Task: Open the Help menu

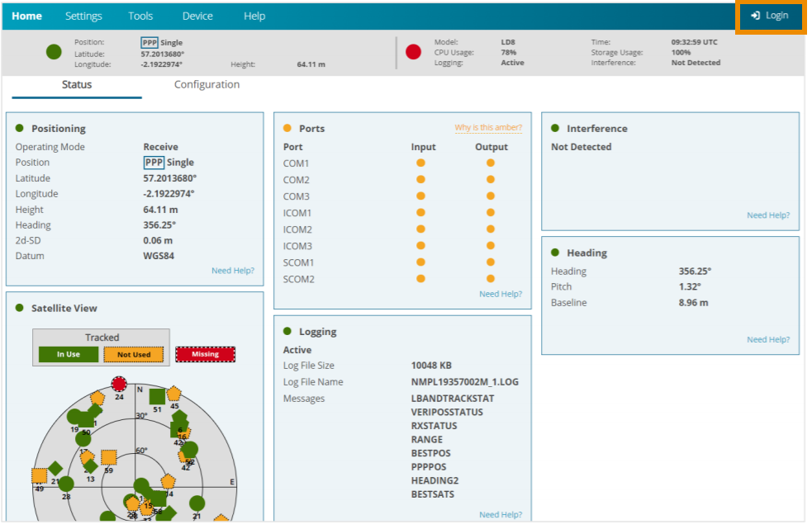Action: (254, 16)
